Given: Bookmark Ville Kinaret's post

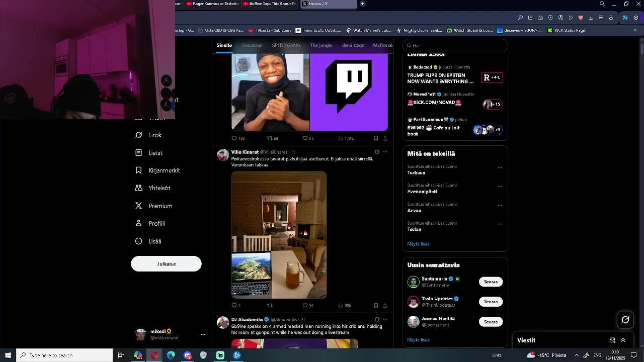Looking at the screenshot, I should pyautogui.click(x=376, y=305).
